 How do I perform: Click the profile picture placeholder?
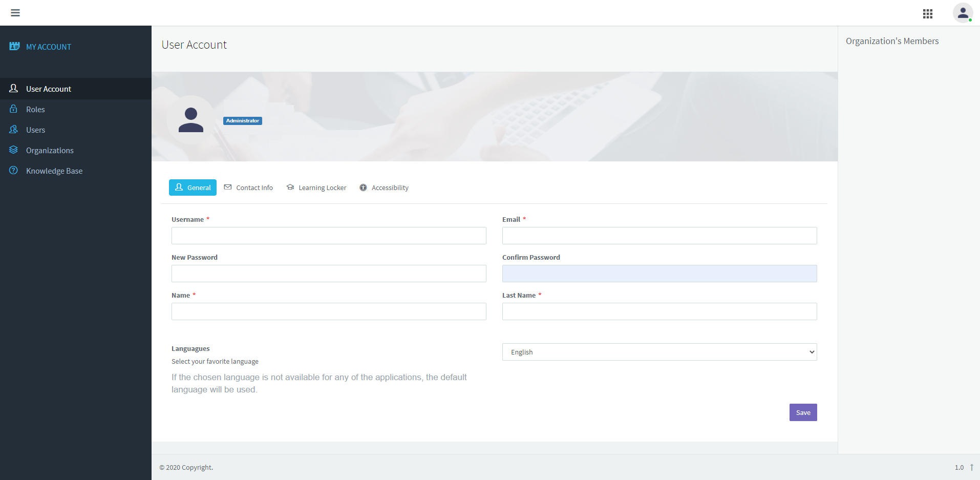tap(191, 120)
